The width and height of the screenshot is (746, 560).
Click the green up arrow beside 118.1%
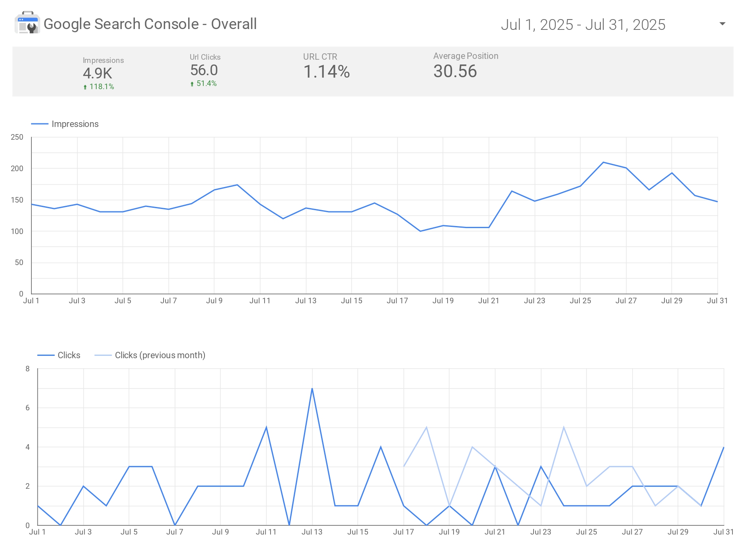85,87
